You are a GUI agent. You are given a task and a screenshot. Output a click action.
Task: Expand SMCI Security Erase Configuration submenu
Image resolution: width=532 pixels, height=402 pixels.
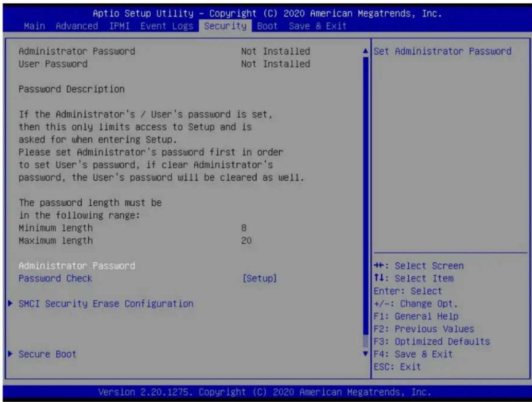click(x=106, y=303)
